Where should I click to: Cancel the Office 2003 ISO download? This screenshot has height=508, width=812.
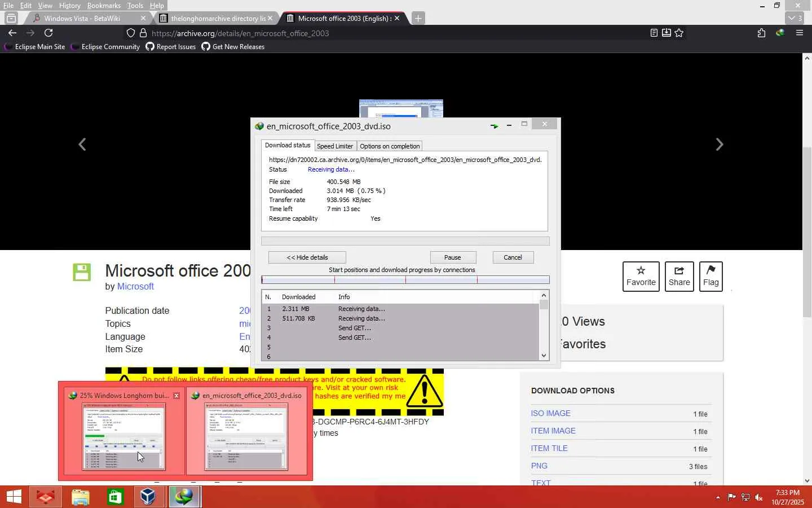[x=513, y=257]
